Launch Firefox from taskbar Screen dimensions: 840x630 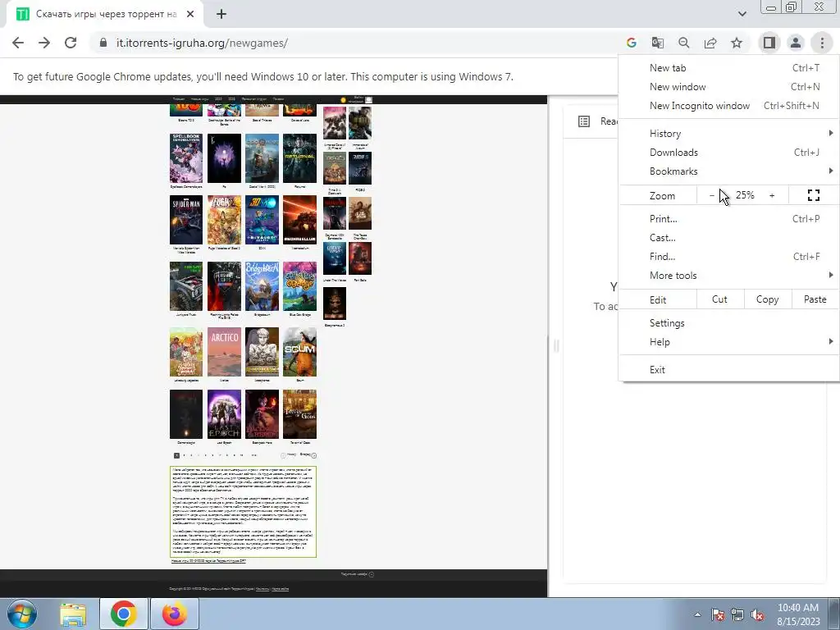(175, 614)
